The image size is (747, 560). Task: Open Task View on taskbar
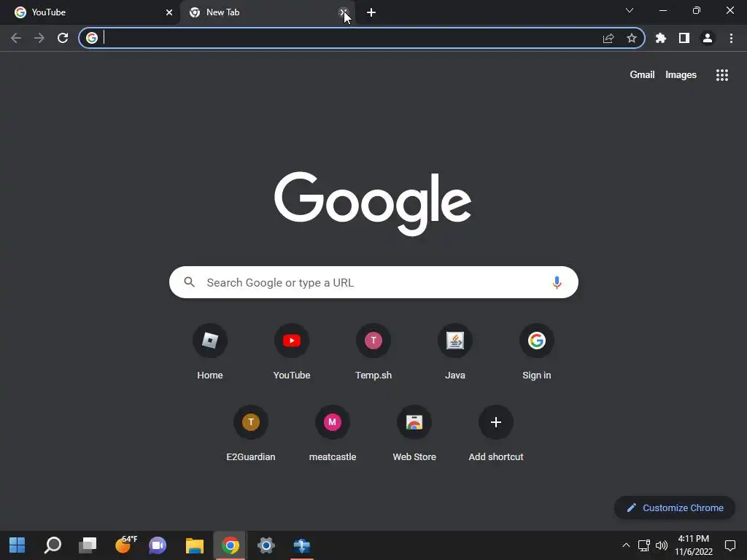point(88,545)
